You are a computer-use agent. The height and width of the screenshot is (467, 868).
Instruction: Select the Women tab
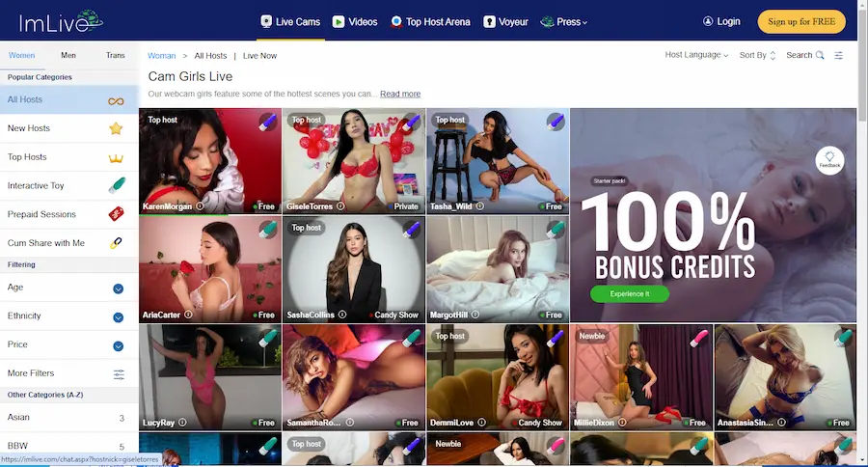tap(21, 55)
